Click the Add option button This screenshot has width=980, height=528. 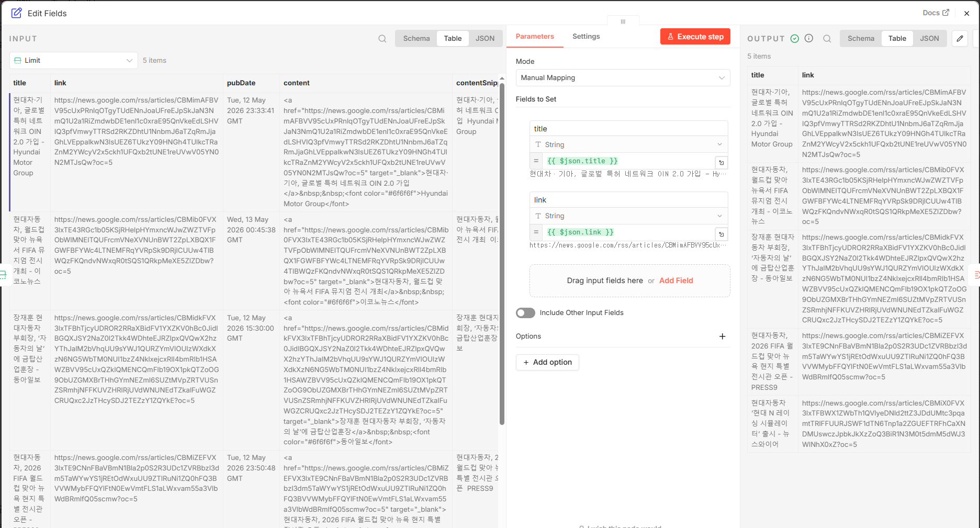(x=547, y=362)
